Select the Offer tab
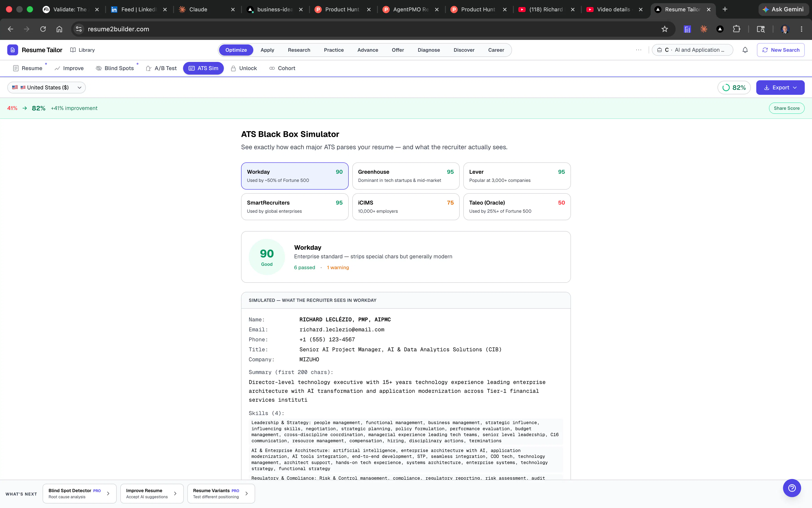 coord(398,50)
